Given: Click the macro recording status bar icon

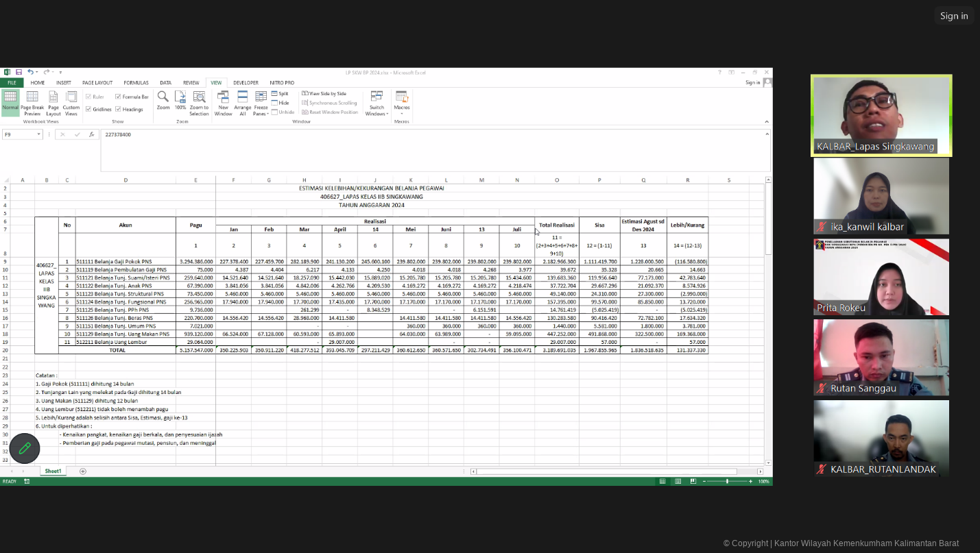Looking at the screenshot, I should [x=27, y=482].
